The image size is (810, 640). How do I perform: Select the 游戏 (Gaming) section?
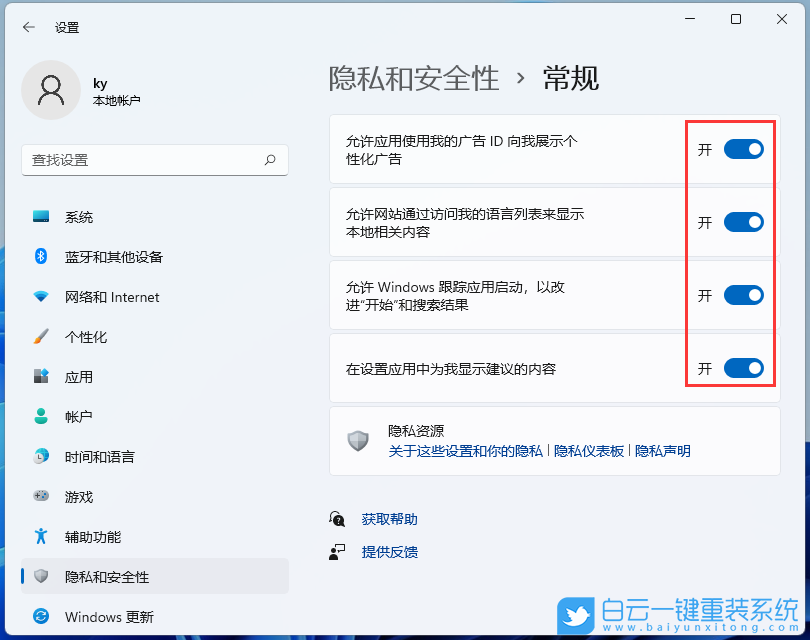(77, 497)
